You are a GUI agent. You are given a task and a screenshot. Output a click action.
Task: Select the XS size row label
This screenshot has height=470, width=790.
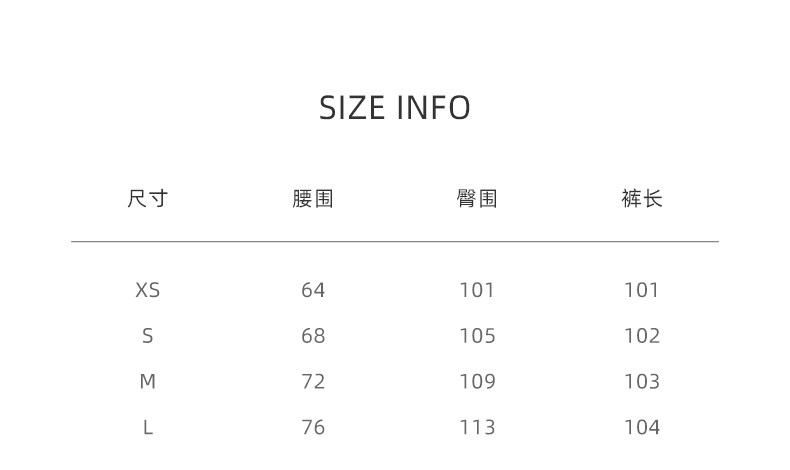click(x=147, y=290)
